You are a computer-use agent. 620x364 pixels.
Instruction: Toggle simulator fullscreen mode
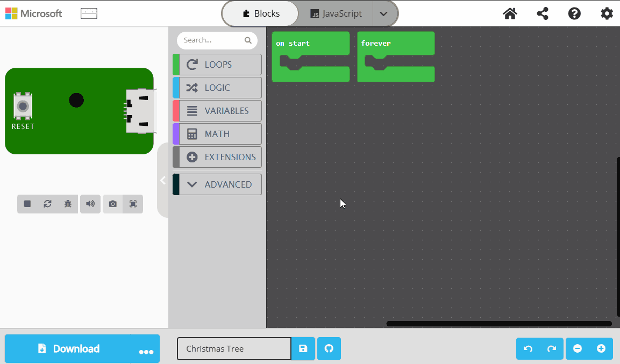click(133, 204)
